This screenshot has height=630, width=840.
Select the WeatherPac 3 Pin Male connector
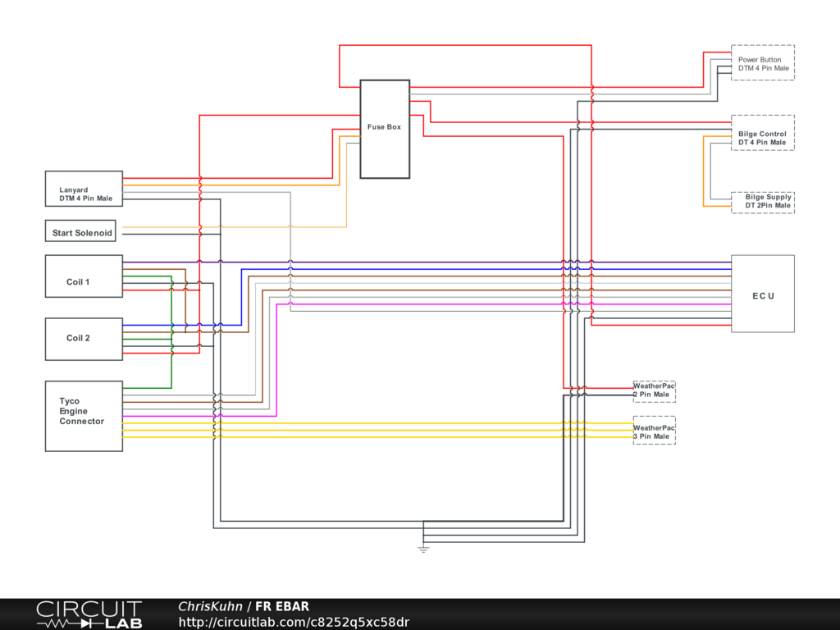click(654, 432)
